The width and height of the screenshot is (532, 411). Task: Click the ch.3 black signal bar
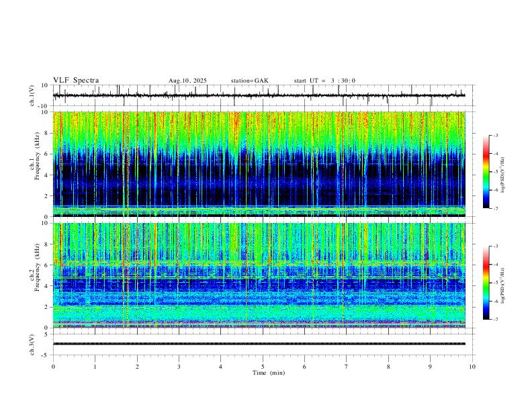pyautogui.click(x=259, y=344)
